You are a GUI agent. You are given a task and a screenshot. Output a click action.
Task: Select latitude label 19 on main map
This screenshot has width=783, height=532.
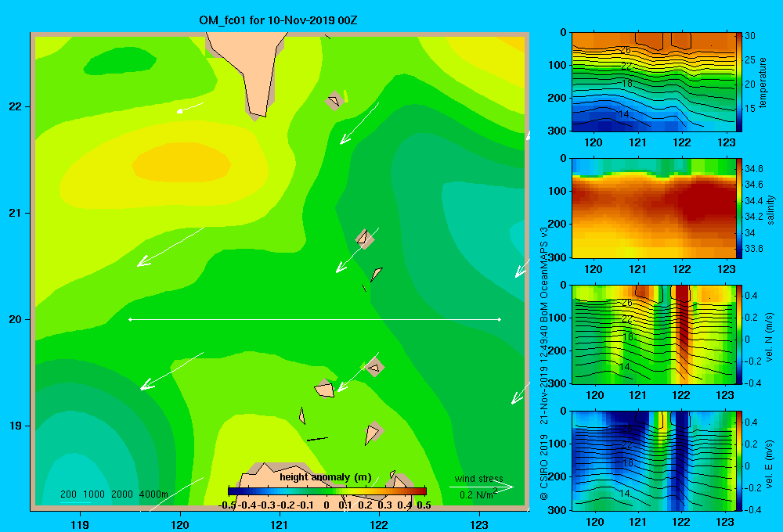coord(16,426)
